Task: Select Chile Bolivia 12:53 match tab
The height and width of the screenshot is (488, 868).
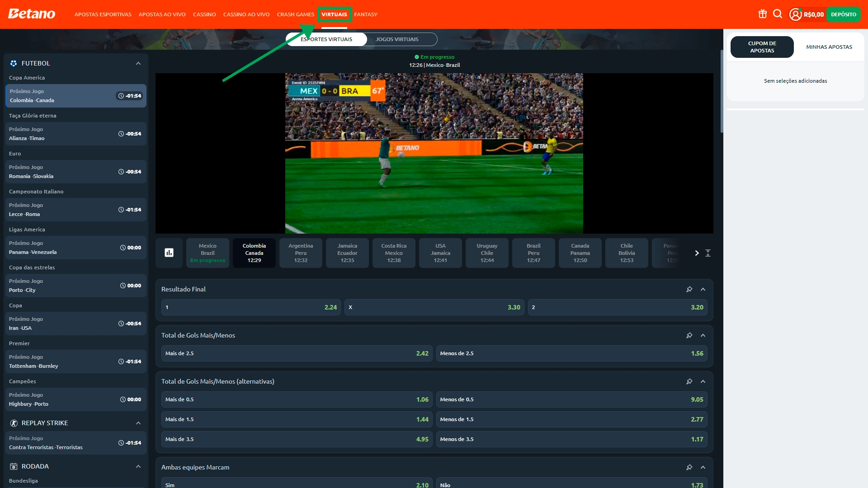Action: point(627,253)
